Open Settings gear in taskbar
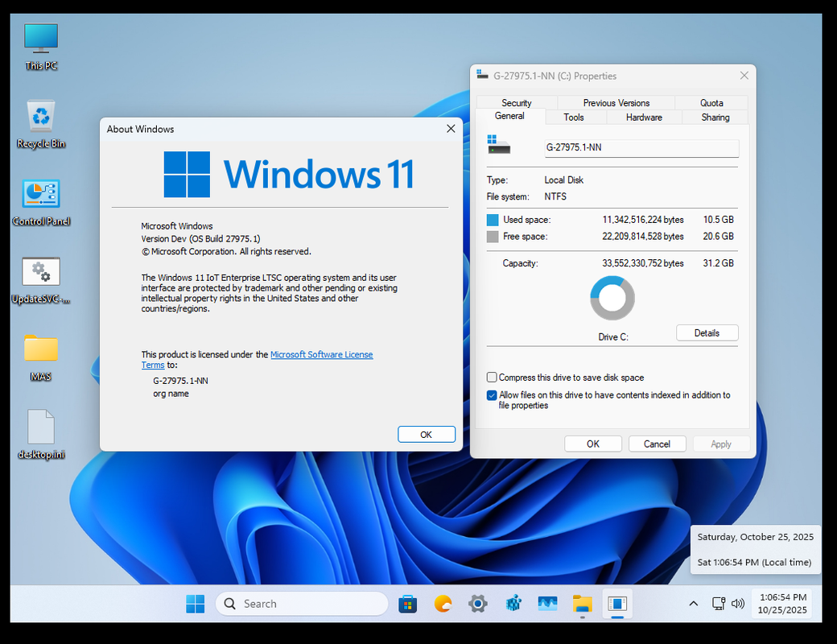 pos(478,604)
